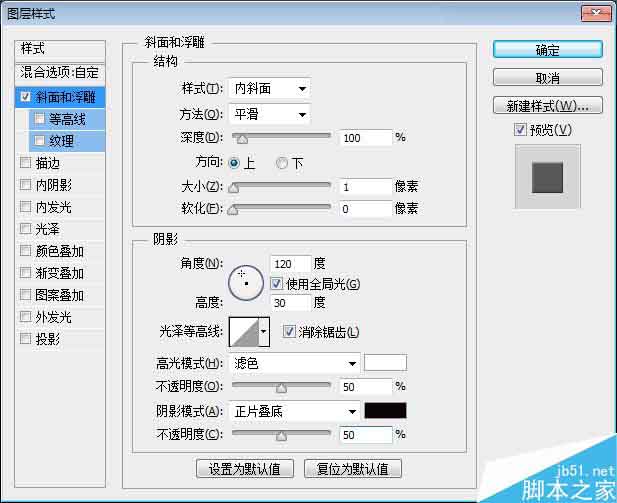Enable the 等高线 checkbox
617x503 pixels.
[39, 118]
